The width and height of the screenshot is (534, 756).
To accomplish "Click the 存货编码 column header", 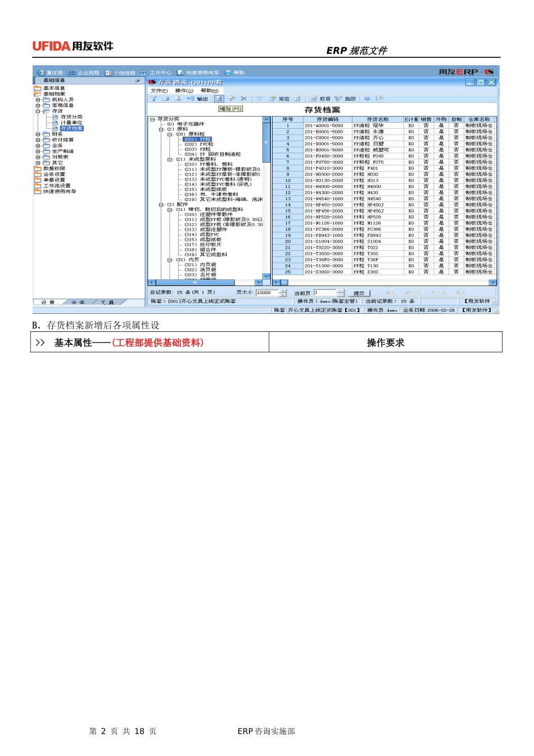I will coord(328,119).
